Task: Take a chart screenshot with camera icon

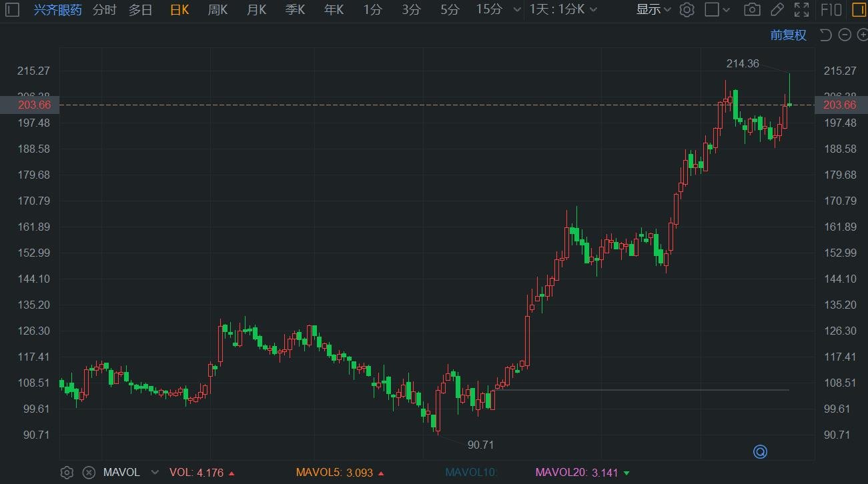Action: (x=752, y=9)
